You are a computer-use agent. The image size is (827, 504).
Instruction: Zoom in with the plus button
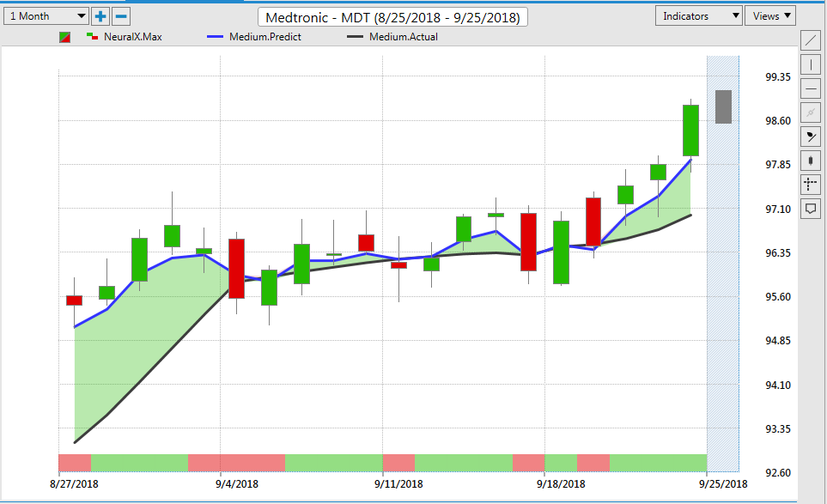[100, 16]
